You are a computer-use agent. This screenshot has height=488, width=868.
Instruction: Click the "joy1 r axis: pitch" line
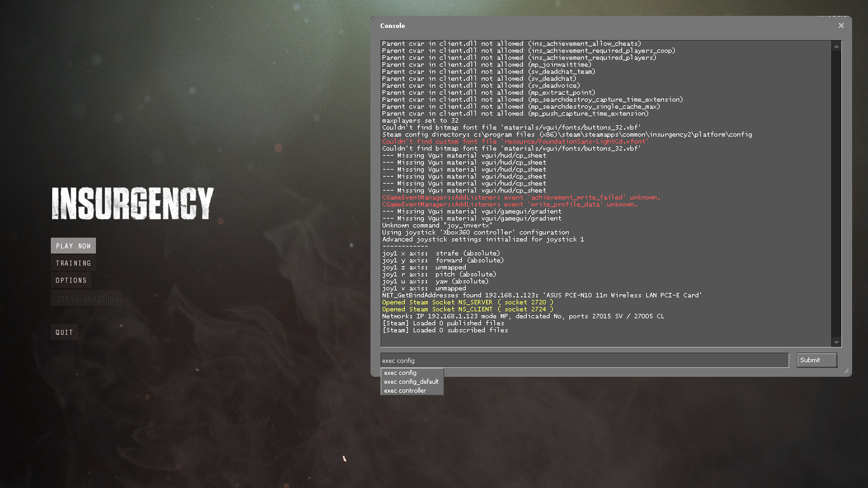coord(439,274)
